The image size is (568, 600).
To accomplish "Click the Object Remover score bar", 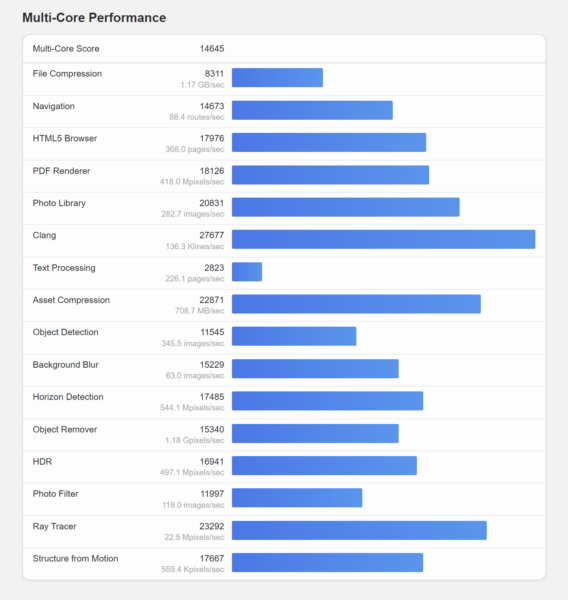I will 315,433.
